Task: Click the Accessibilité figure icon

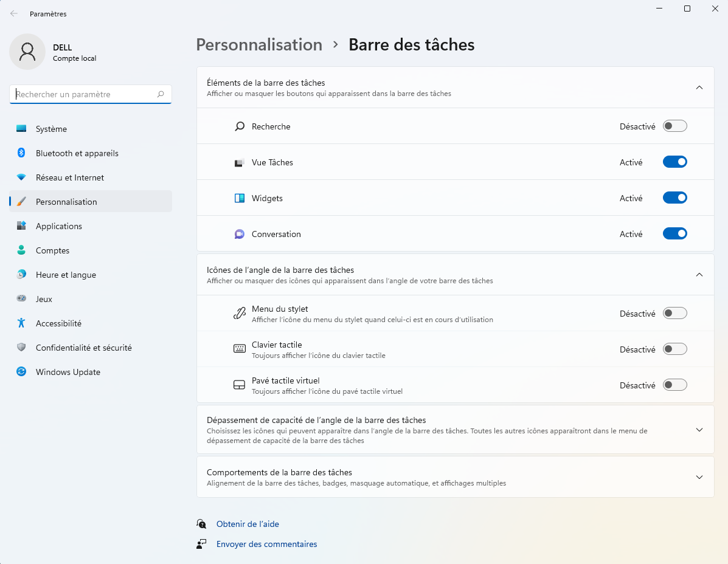Action: tap(21, 323)
